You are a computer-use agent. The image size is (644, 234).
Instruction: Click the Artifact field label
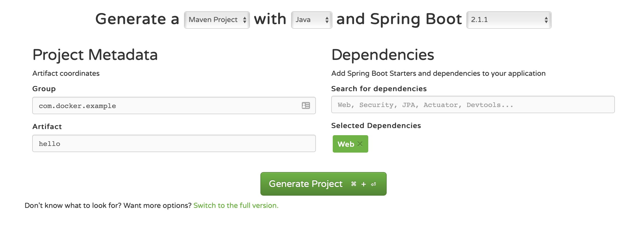pos(47,126)
